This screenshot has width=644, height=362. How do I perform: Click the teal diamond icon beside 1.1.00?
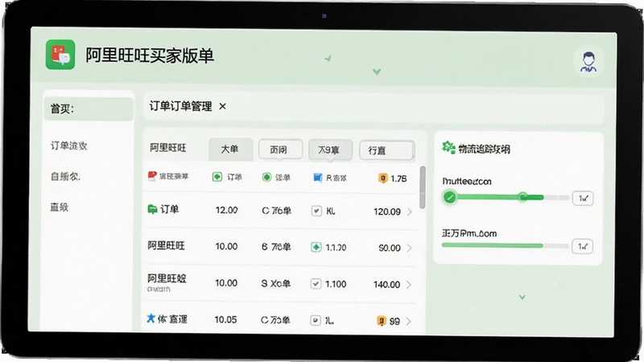point(316,248)
